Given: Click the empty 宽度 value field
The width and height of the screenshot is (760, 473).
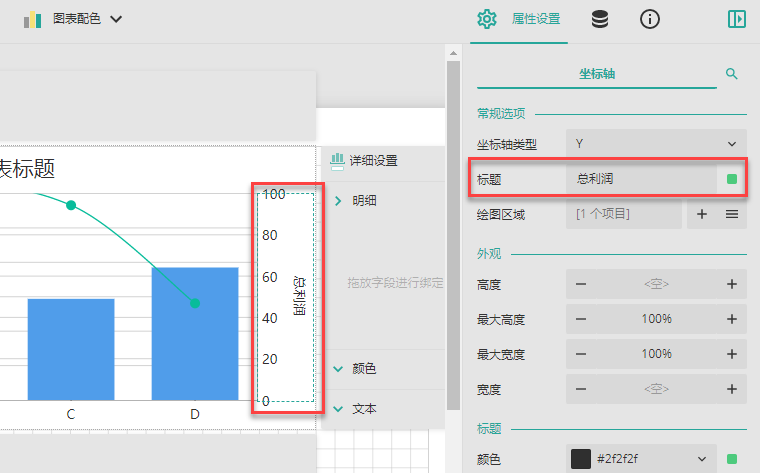Looking at the screenshot, I should tap(656, 389).
